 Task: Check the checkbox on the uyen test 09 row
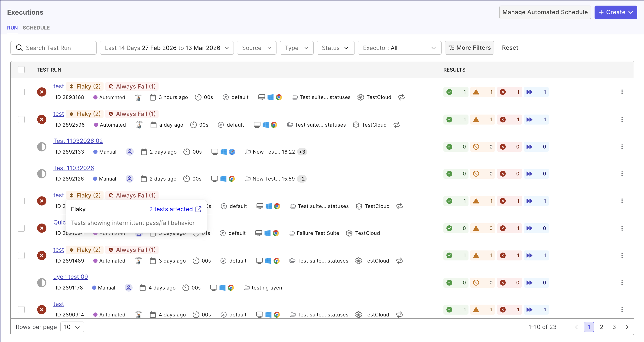(21, 283)
